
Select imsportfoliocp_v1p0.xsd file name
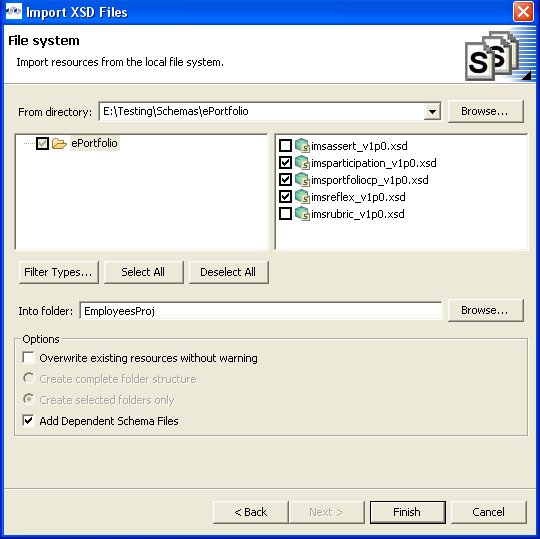pos(370,180)
